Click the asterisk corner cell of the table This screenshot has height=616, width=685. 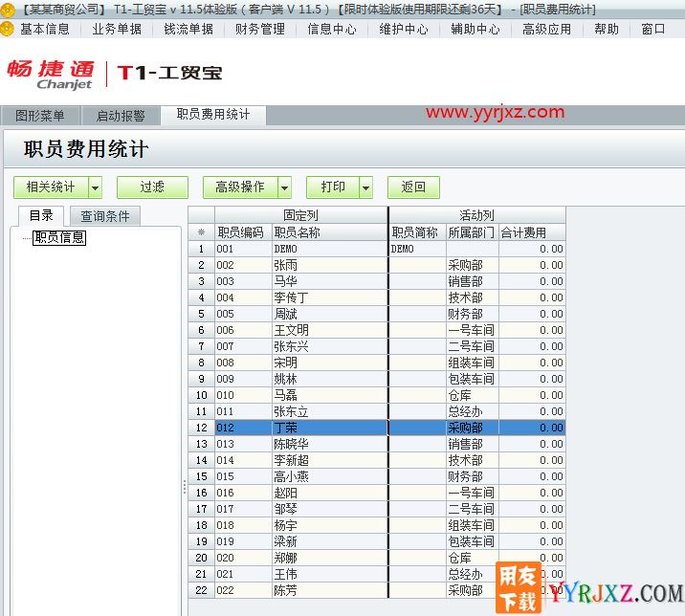(x=201, y=232)
